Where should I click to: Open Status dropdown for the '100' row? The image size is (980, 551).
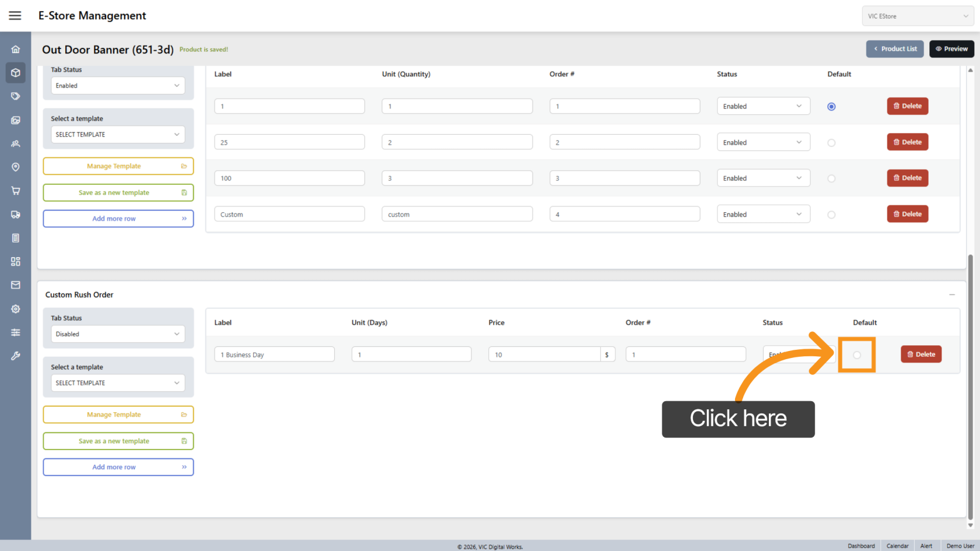763,178
